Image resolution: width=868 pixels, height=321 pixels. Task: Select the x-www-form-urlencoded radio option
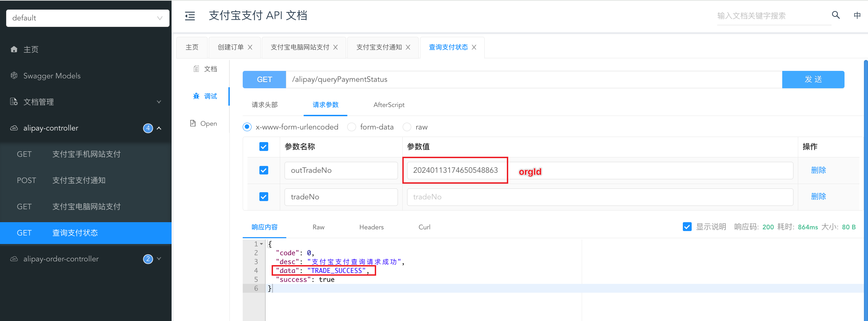point(247,127)
